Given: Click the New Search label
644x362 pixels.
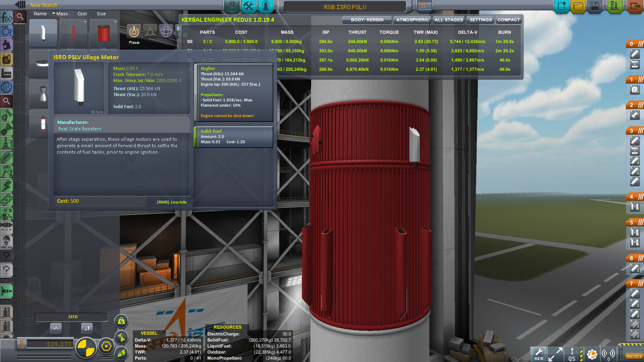Looking at the screenshot, I should 43,5.
